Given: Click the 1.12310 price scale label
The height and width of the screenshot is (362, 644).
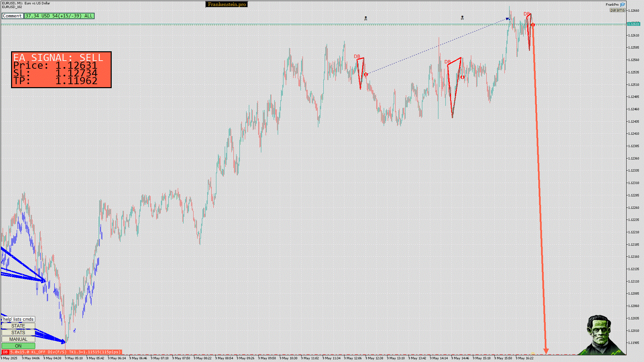Looking at the screenshot, I should tap(634, 183).
